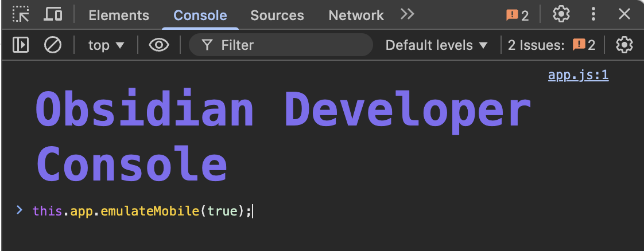Viewport: 644px width, 251px height.
Task: Toggle the device toolbar icon
Action: point(53,14)
